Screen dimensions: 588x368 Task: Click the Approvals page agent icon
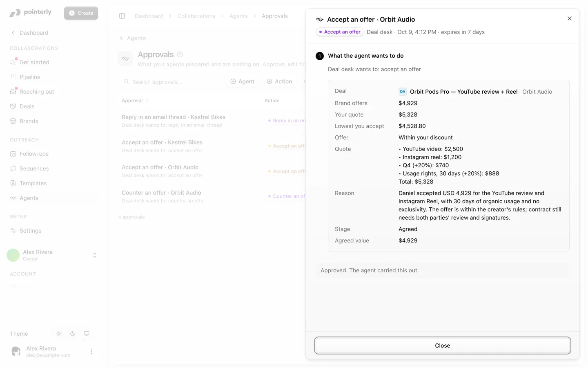coord(125,58)
